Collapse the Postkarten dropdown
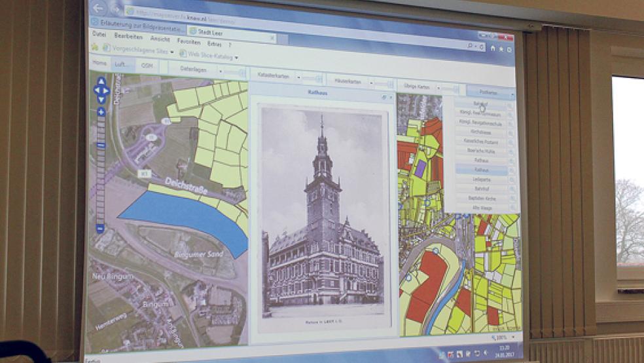The width and height of the screenshot is (644, 363). pos(512,95)
